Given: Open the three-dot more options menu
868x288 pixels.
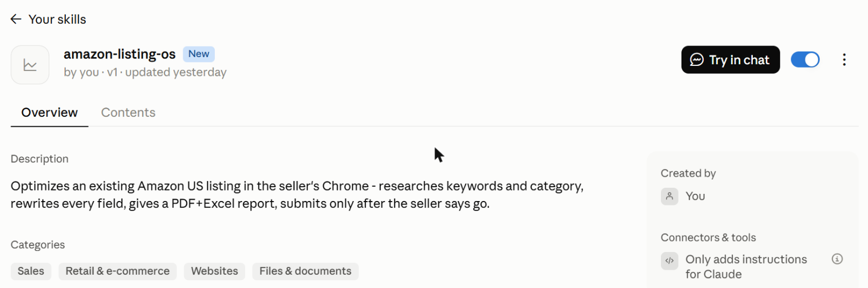Looking at the screenshot, I should click(844, 60).
